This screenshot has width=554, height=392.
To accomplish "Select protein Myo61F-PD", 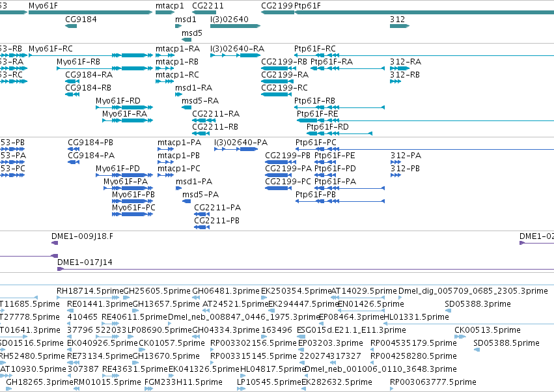I will [x=124, y=175].
